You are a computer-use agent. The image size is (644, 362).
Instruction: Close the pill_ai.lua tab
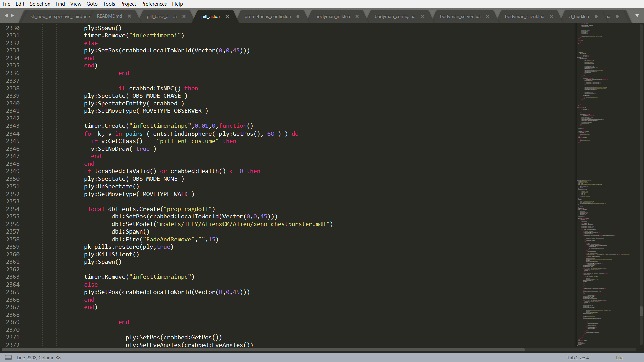coord(227,16)
